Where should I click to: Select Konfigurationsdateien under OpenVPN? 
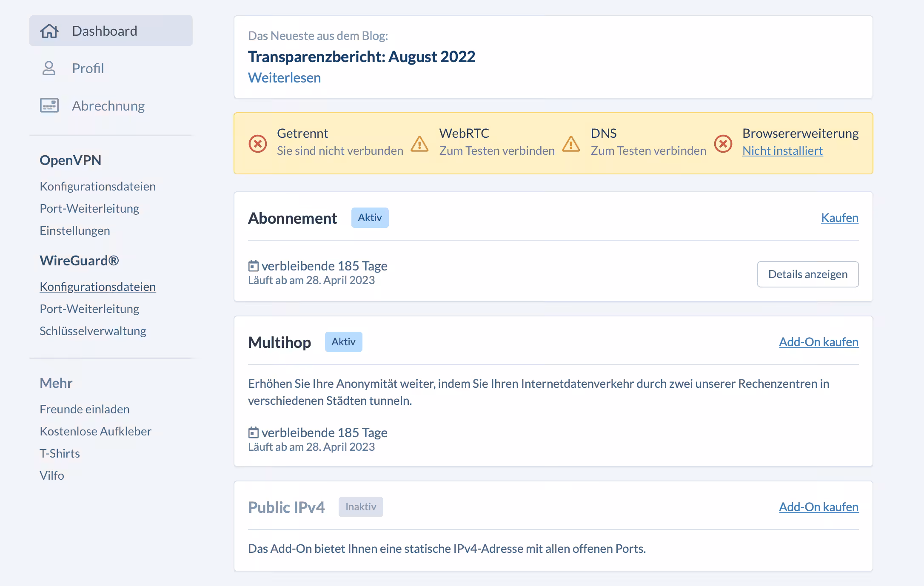pos(98,186)
